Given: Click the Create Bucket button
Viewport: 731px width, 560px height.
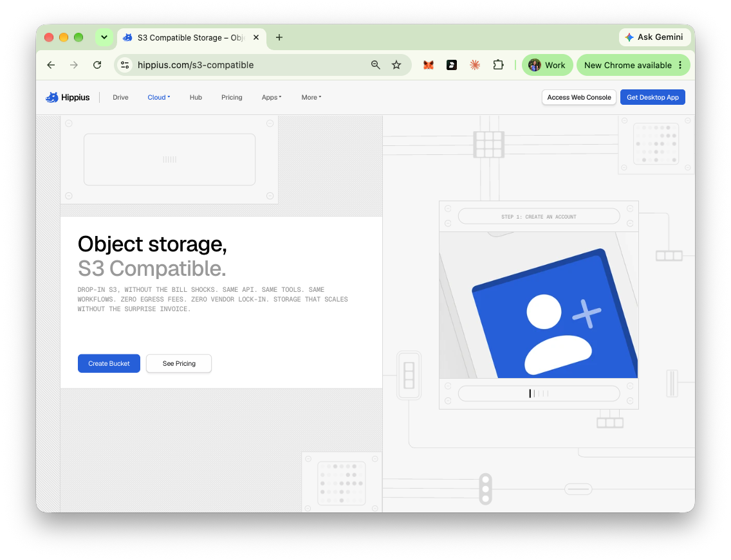Looking at the screenshot, I should (x=109, y=363).
